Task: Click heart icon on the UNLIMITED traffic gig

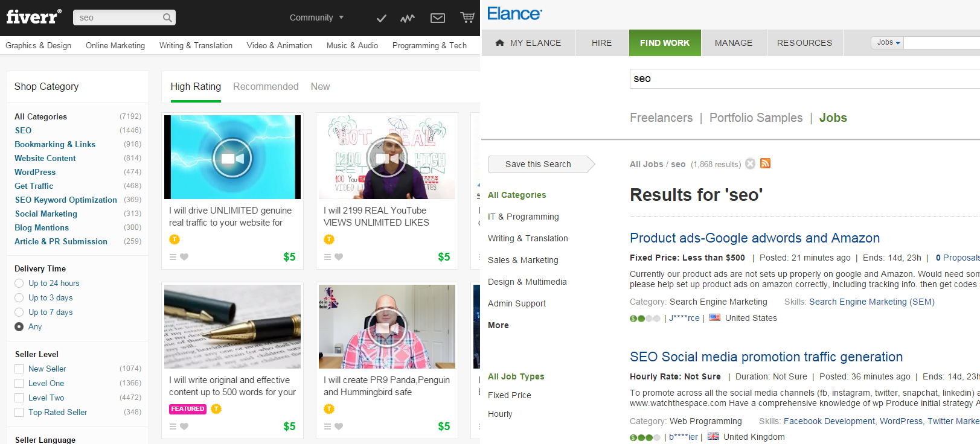Action: [x=184, y=257]
